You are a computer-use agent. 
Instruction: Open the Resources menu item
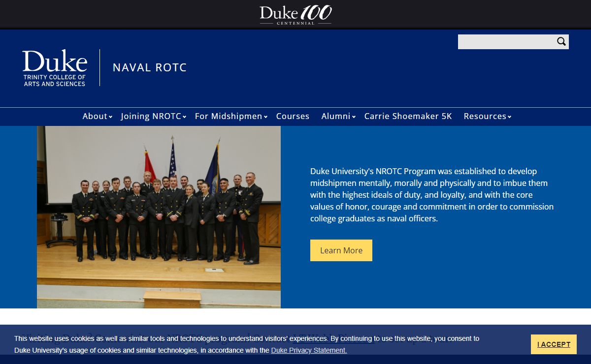[x=485, y=117]
